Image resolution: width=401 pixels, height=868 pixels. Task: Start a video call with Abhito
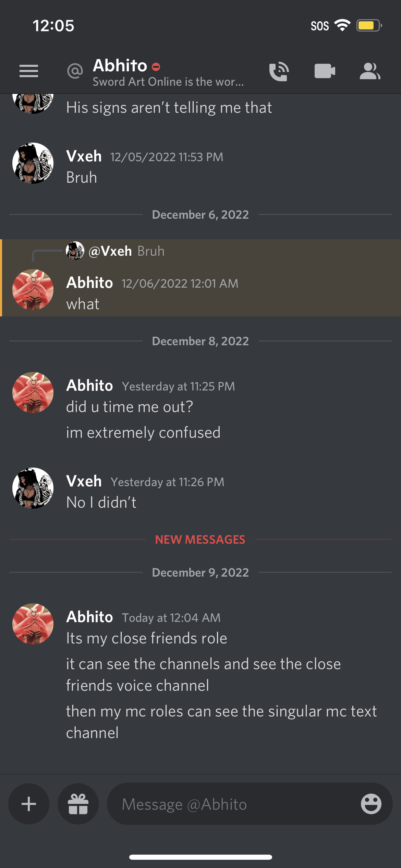point(325,71)
